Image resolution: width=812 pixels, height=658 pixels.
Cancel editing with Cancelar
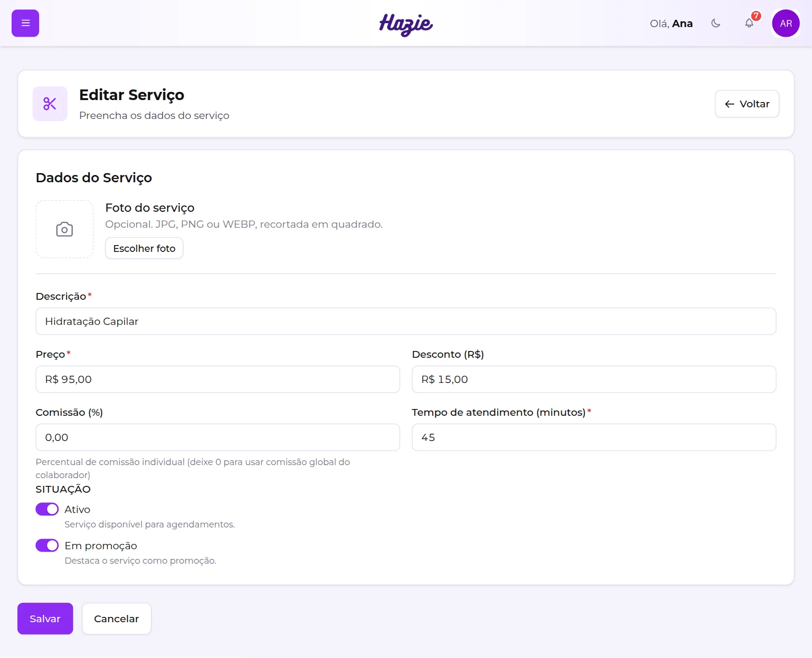[x=116, y=619]
